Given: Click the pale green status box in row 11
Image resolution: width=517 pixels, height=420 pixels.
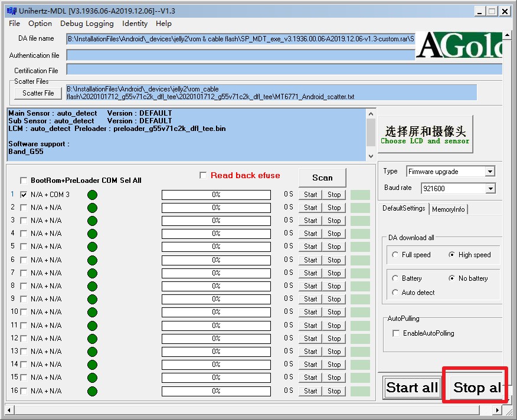Looking at the screenshot, I should tap(360, 326).
